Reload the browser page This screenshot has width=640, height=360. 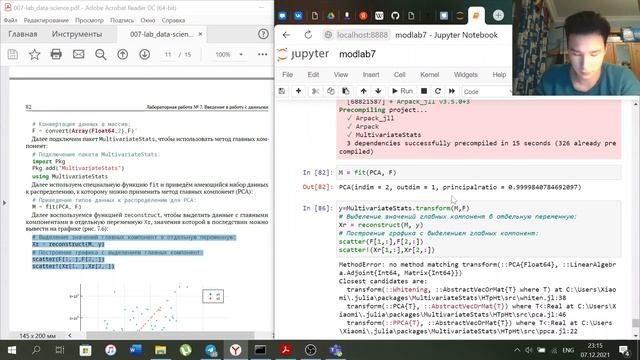[308, 35]
